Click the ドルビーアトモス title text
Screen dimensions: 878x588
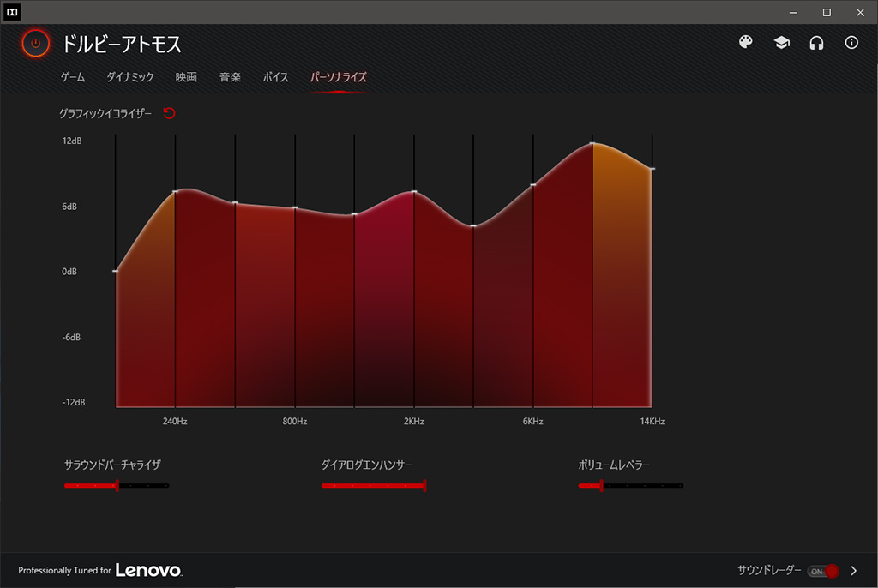tap(122, 45)
